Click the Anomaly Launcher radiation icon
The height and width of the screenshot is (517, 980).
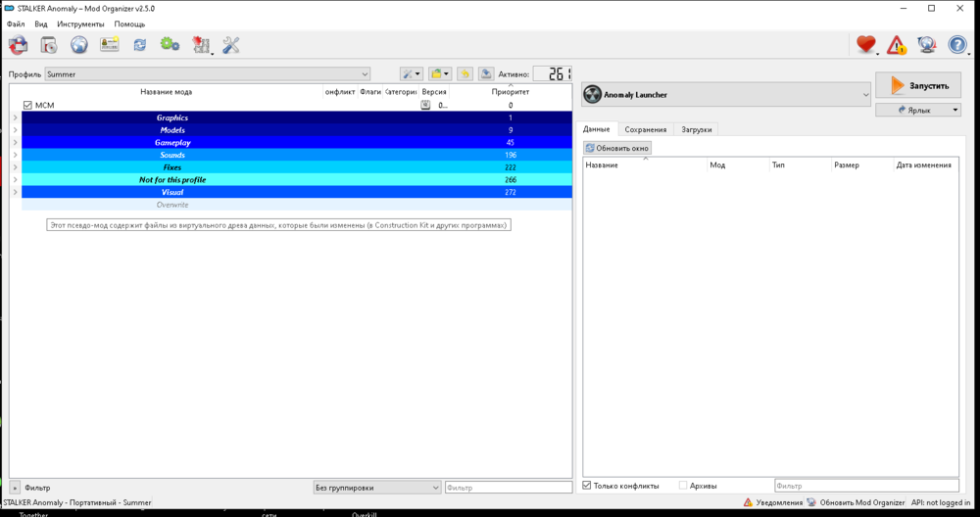point(593,94)
